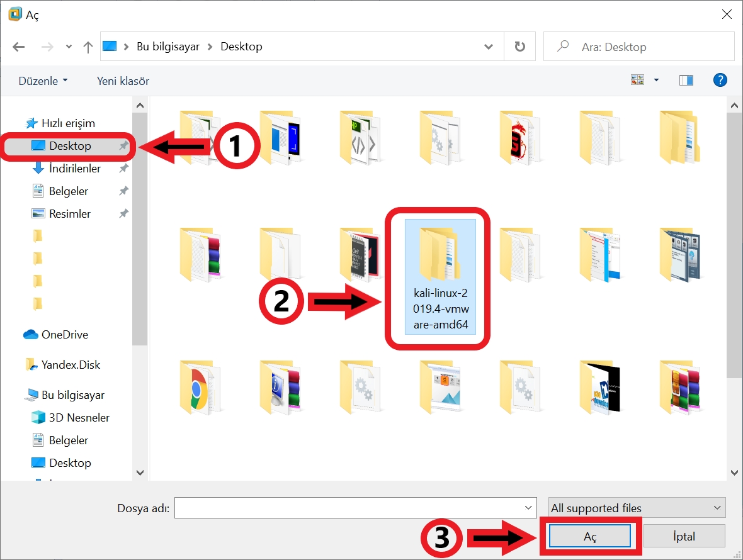Open Belgeler under Hızlı erişim
The height and width of the screenshot is (560, 743).
coord(60,191)
